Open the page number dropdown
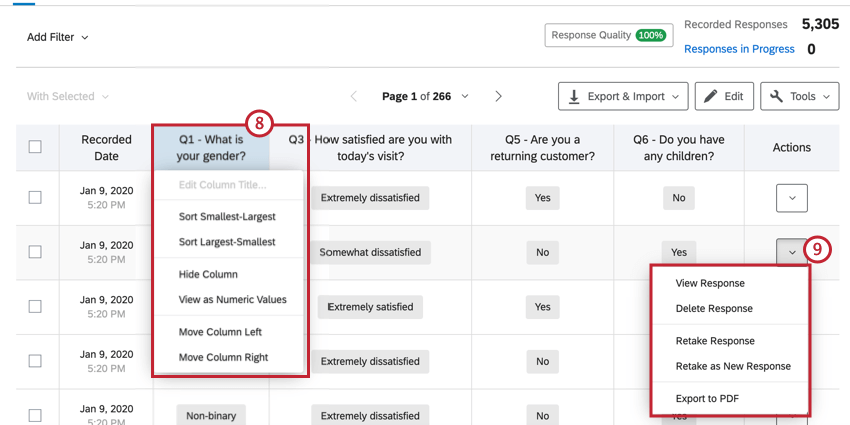The image size is (850, 425). [x=465, y=96]
